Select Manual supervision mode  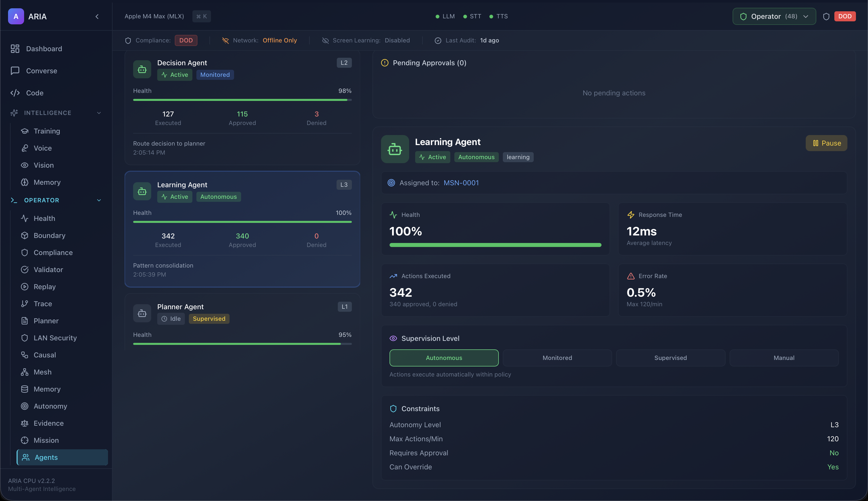coord(784,358)
